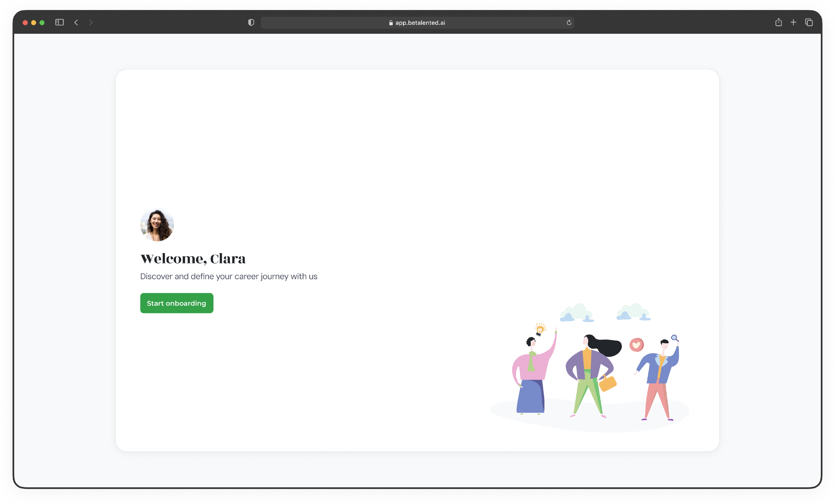Show the tab overview icon
Image resolution: width=835 pixels, height=504 pixels.
tap(809, 22)
